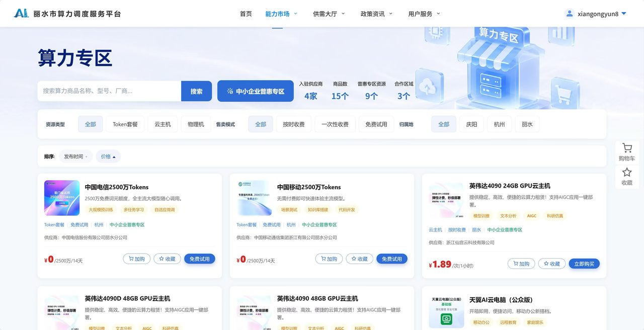Filter resource type by 云主机
Screen dimensions: 644x330
click(163, 124)
